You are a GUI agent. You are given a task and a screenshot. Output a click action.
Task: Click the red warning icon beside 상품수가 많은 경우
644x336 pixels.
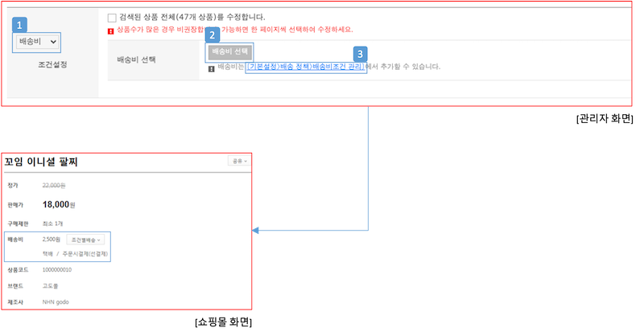tap(111, 31)
